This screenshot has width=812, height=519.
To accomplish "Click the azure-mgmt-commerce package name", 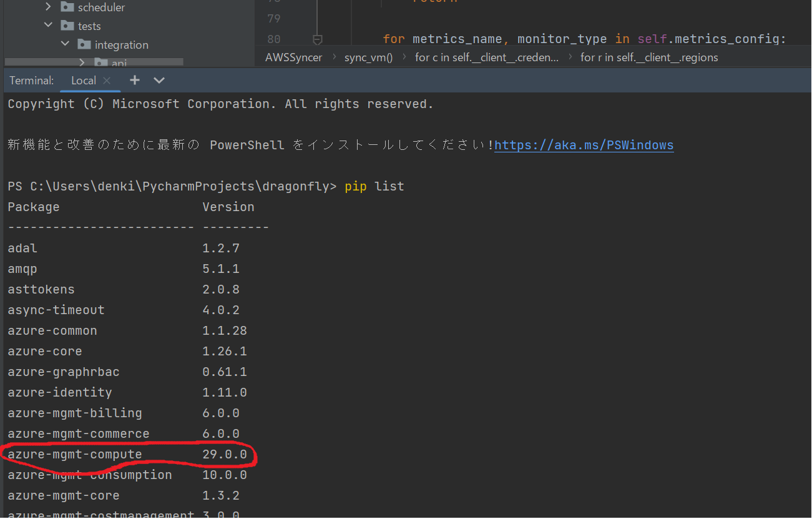I will click(x=79, y=434).
